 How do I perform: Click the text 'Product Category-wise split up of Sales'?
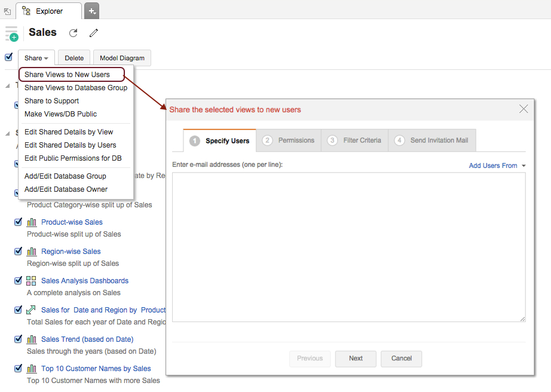89,205
